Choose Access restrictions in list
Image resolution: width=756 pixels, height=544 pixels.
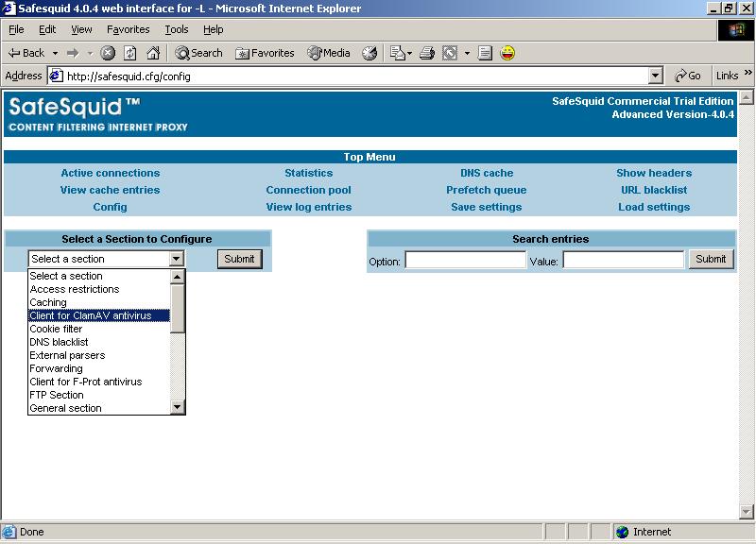pyautogui.click(x=99, y=289)
